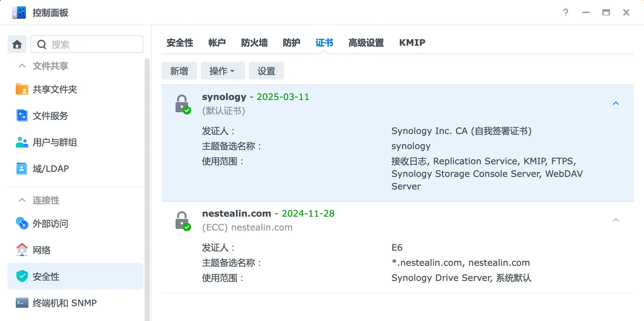Image resolution: width=644 pixels, height=321 pixels.
Task: Click the E6 issuer value
Action: [397, 248]
